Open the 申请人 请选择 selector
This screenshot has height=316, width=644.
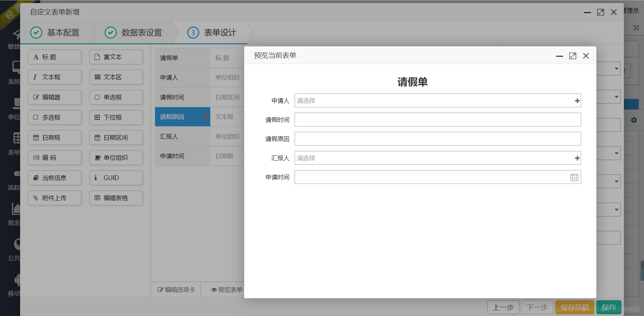coord(438,101)
